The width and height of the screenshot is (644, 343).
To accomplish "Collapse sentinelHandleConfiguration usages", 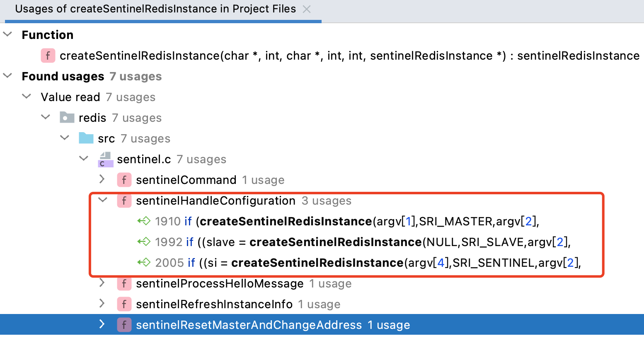I will pyautogui.click(x=103, y=200).
